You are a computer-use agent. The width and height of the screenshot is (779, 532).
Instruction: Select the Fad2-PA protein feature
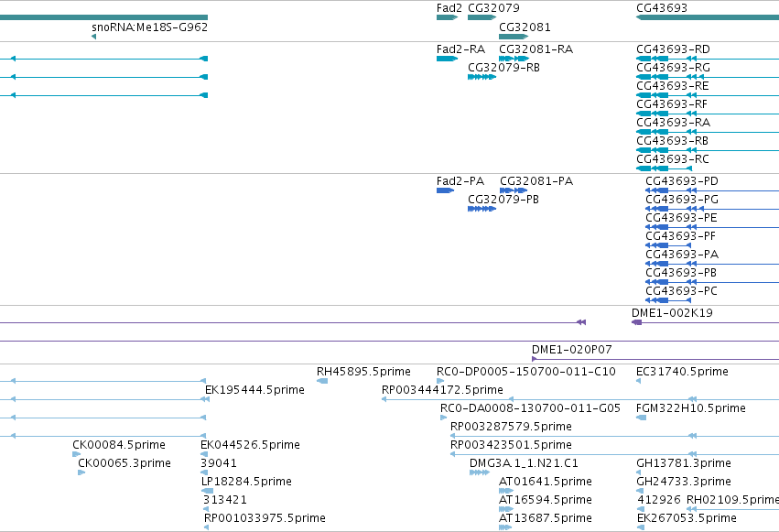pos(445,190)
